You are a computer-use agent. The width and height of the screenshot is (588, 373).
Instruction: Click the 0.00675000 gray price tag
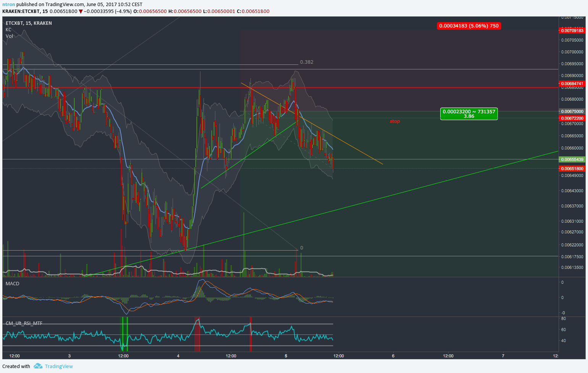click(x=572, y=111)
